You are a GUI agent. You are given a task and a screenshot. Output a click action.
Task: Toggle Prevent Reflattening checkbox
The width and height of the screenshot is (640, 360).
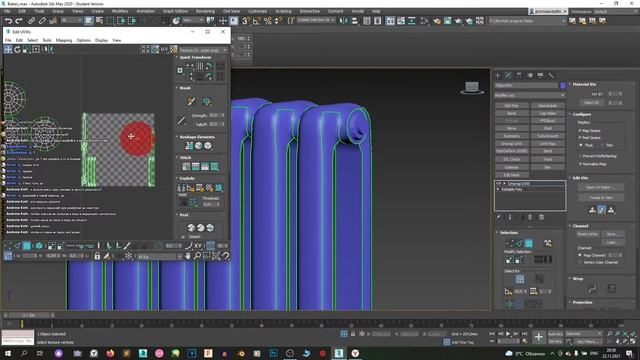point(580,156)
